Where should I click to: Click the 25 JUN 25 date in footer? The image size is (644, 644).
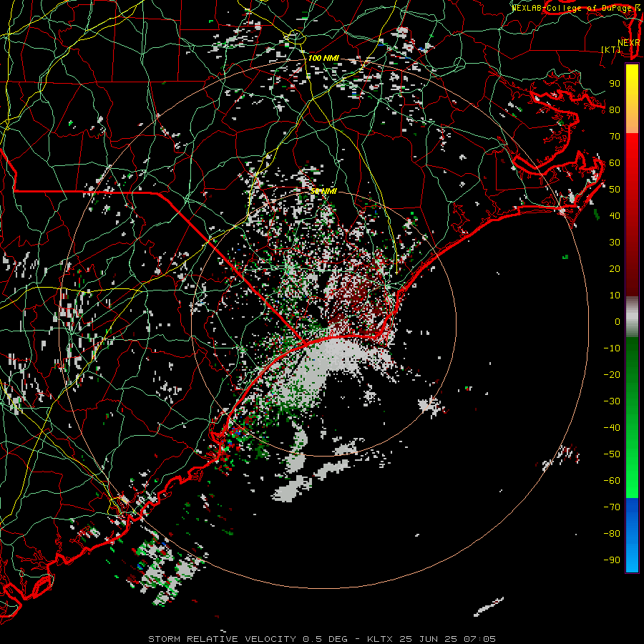click(429, 639)
